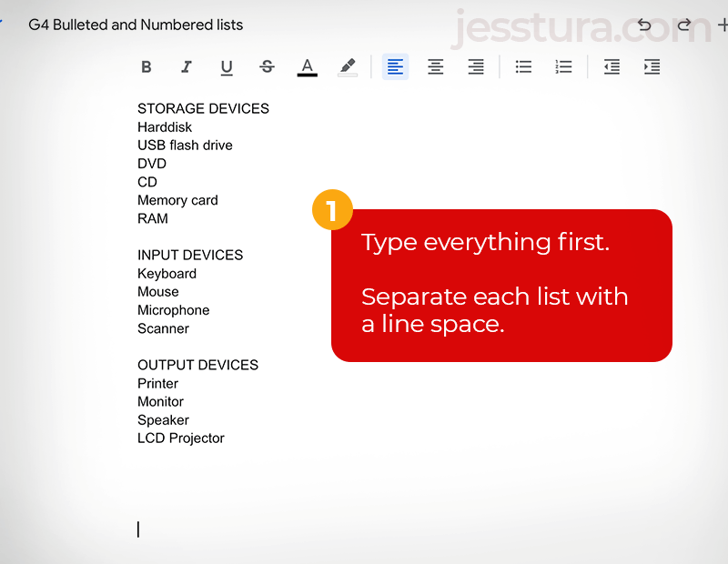Align text to the right
Screen dimensions: 728x564
click(476, 66)
